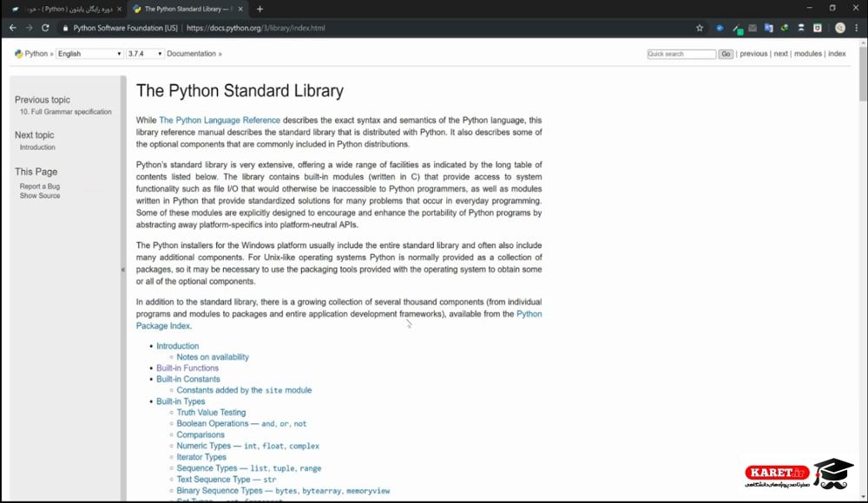
Task: Open Introduction in the contents list
Action: click(x=177, y=346)
